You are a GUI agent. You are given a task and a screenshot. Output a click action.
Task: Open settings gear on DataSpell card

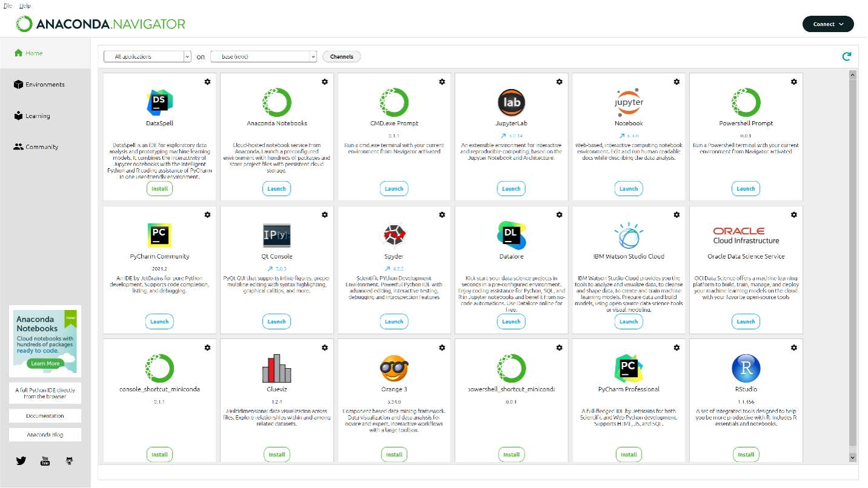(x=208, y=82)
